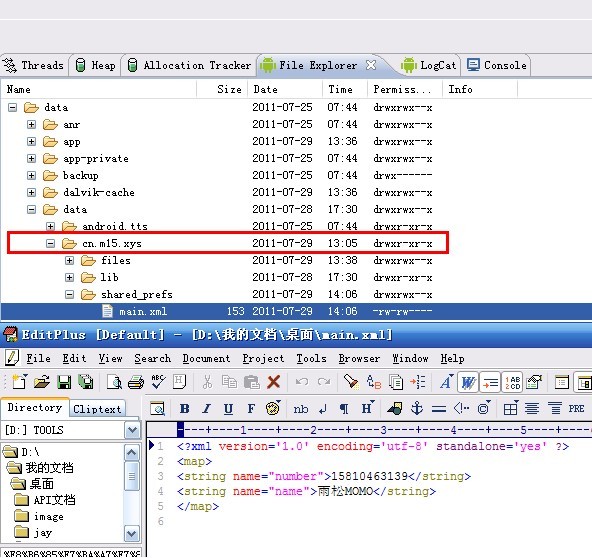This screenshot has height=558, width=592.
Task: Switch to the Cliptext tab
Action: coord(97,409)
